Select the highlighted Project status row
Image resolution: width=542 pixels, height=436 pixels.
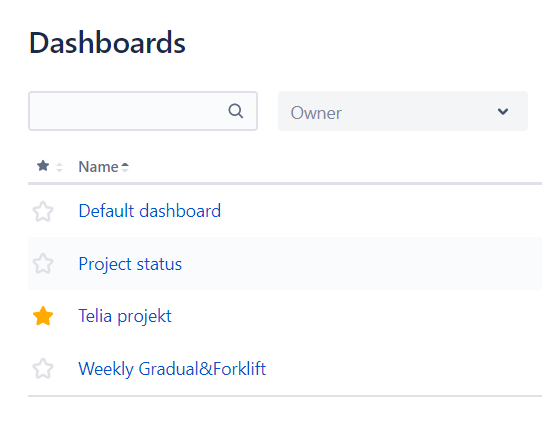(285, 263)
